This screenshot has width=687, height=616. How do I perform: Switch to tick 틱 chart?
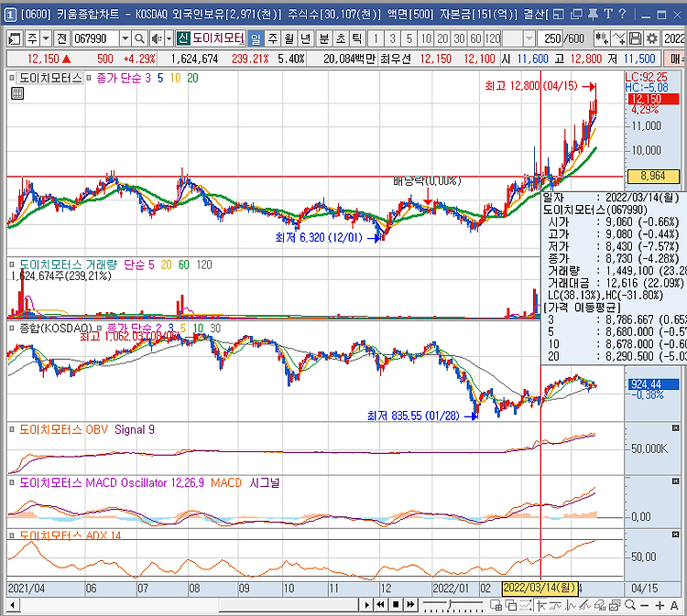point(357,39)
